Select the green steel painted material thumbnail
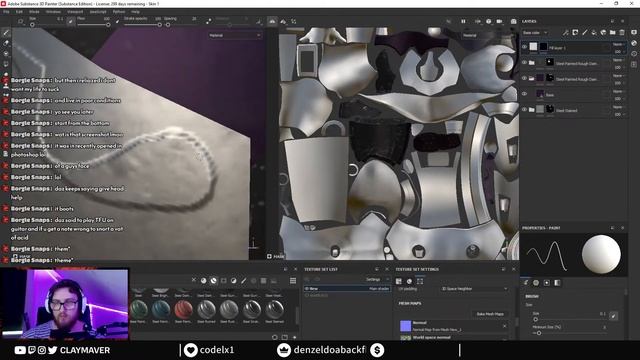The image size is (640, 360). (x=138, y=309)
